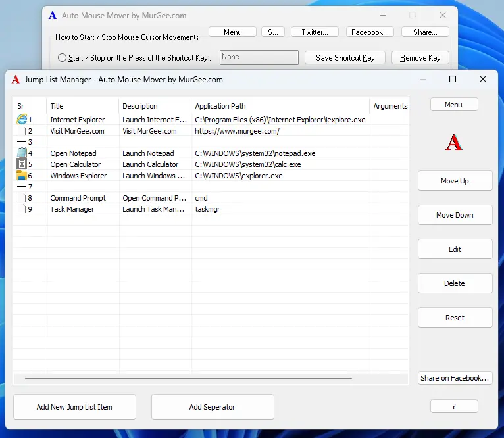The width and height of the screenshot is (504, 438).
Task: Click the Facebook... button
Action: (x=370, y=32)
